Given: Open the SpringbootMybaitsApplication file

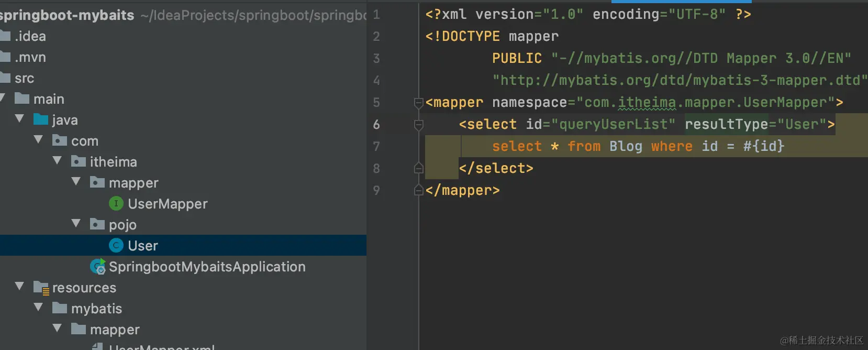Looking at the screenshot, I should [207, 267].
